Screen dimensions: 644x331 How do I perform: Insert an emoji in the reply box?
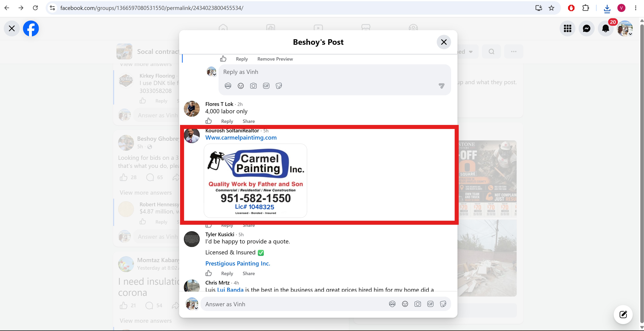tap(241, 86)
